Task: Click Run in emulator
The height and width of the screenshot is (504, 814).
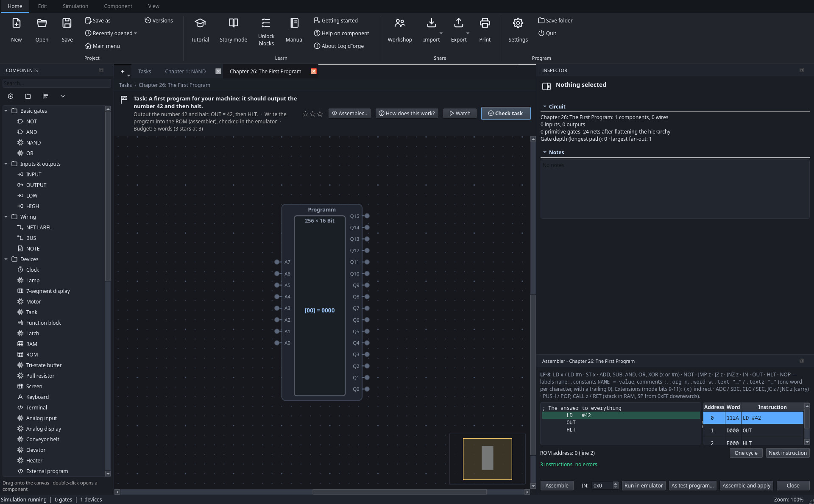Action: pos(643,485)
